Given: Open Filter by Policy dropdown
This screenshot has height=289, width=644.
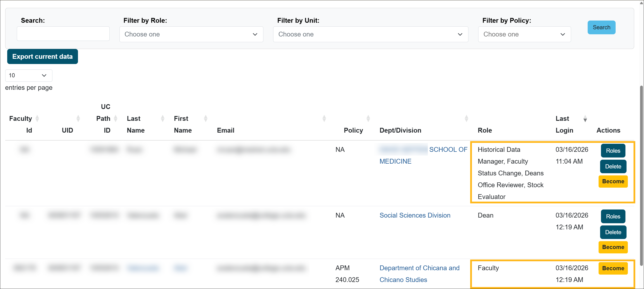Looking at the screenshot, I should [x=524, y=34].
